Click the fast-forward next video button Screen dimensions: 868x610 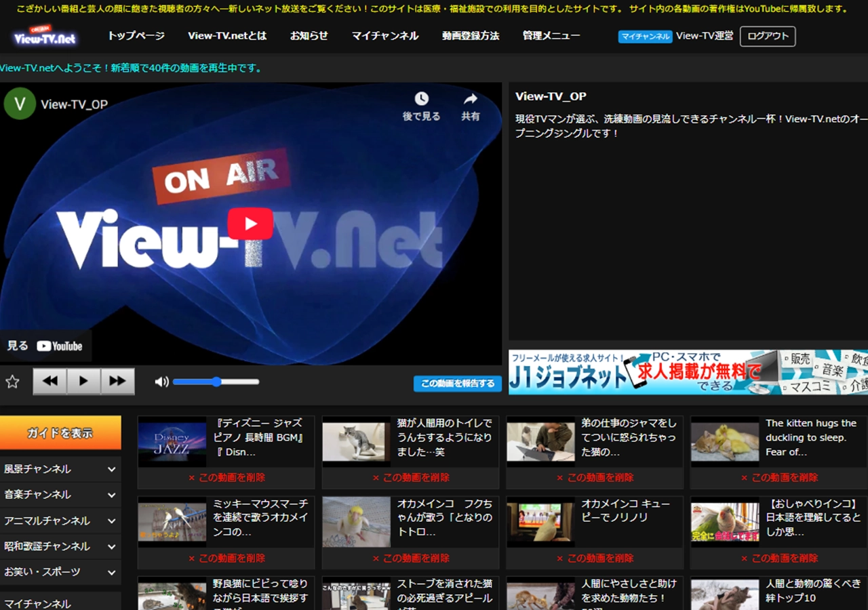(117, 381)
